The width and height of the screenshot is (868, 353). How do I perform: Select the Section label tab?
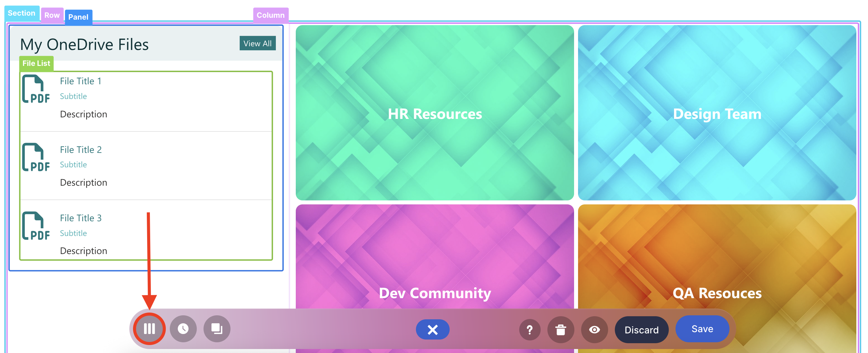pyautogui.click(x=21, y=13)
